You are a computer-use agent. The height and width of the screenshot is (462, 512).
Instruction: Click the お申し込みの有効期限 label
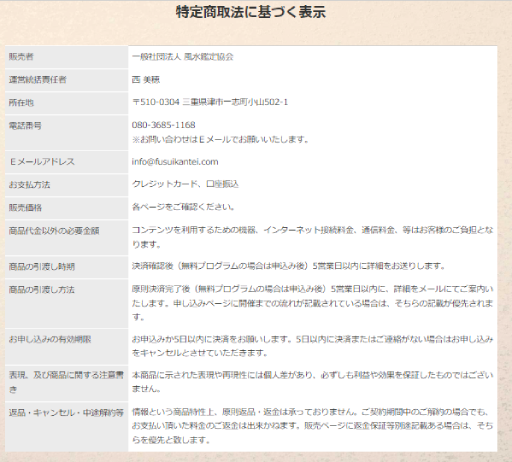point(50,339)
